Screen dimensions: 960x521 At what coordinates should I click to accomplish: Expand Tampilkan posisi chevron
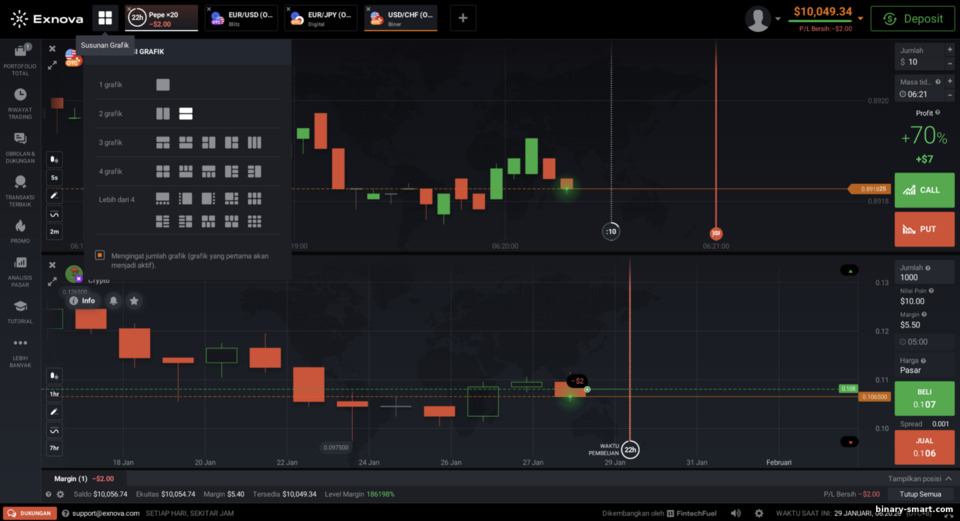948,479
